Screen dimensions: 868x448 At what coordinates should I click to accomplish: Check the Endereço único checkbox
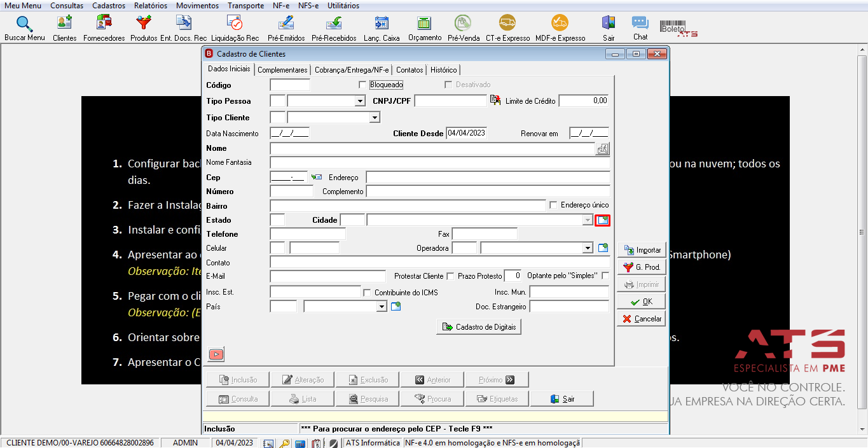[553, 205]
